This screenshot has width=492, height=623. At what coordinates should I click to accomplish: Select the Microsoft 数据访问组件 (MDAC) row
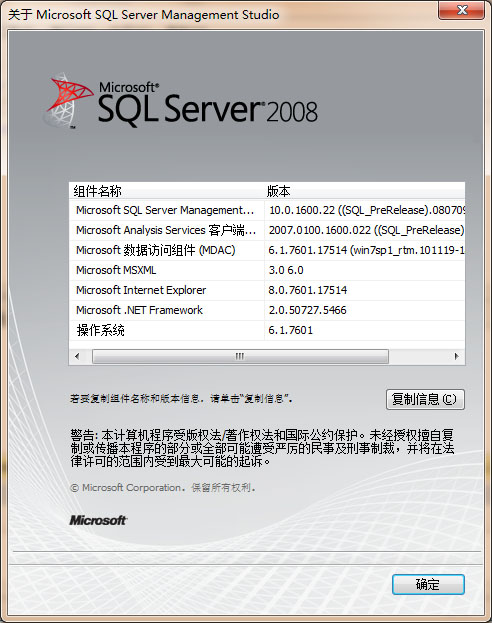[267, 250]
